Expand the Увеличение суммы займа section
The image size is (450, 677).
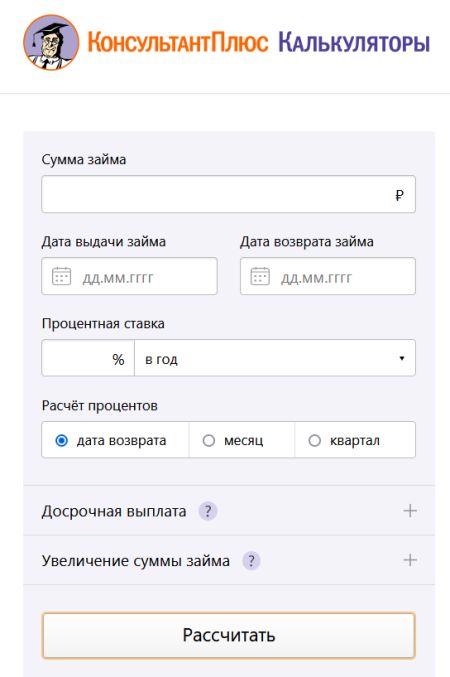point(229,560)
